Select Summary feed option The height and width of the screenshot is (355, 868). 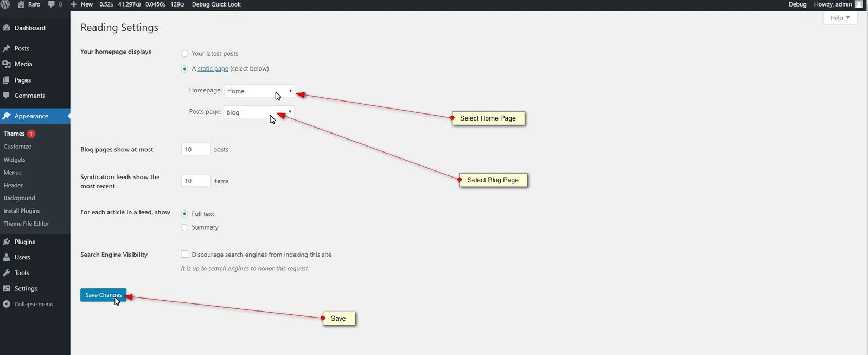click(184, 227)
